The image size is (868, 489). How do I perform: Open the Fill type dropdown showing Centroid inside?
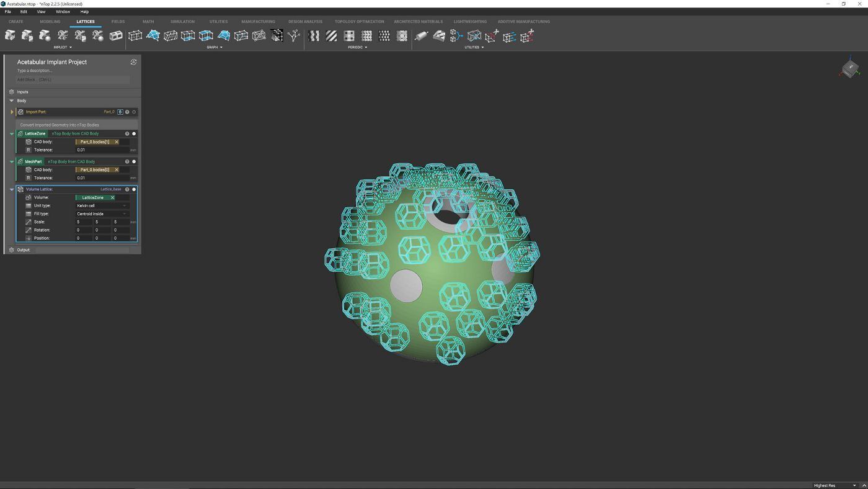pos(102,213)
